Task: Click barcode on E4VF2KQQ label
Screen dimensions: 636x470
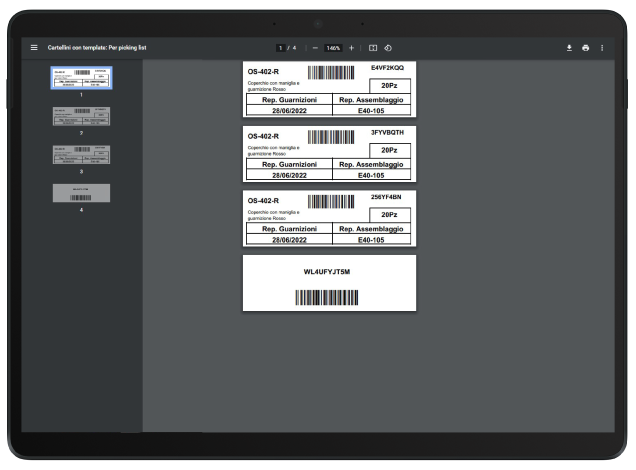Action: pyautogui.click(x=331, y=73)
